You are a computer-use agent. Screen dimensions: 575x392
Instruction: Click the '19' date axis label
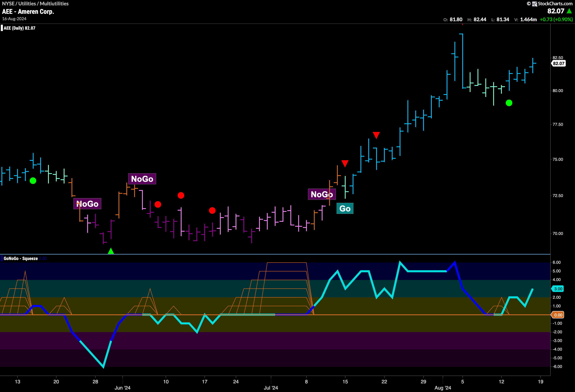541,382
